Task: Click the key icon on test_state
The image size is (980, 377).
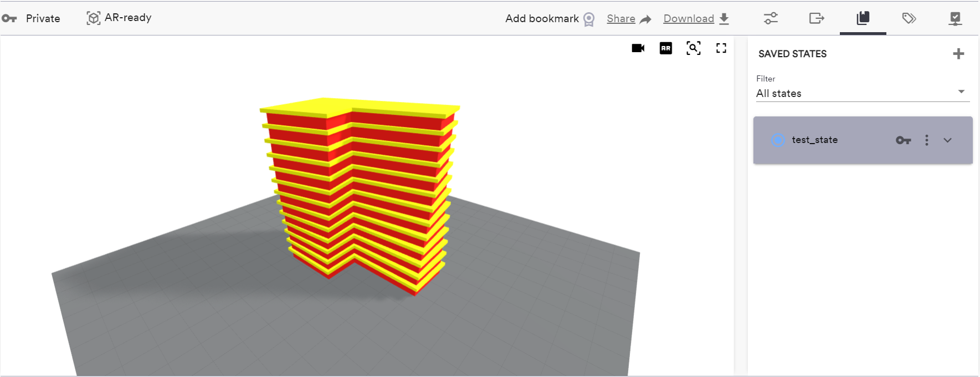Action: [x=903, y=140]
